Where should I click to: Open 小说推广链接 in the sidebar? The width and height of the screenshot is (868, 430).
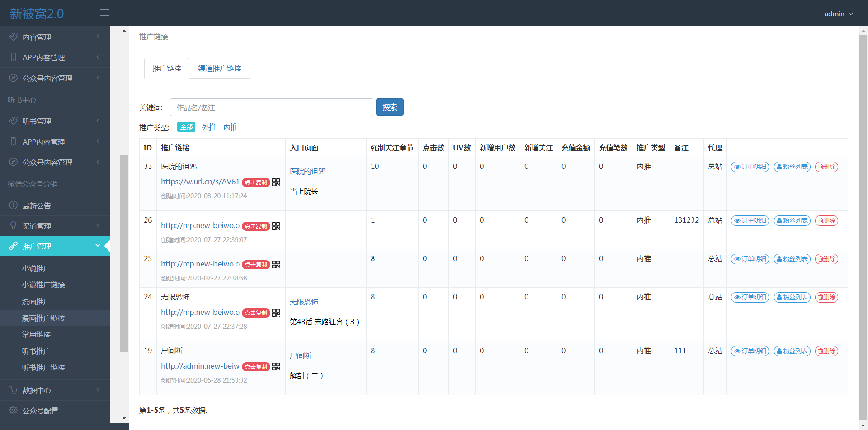point(43,285)
